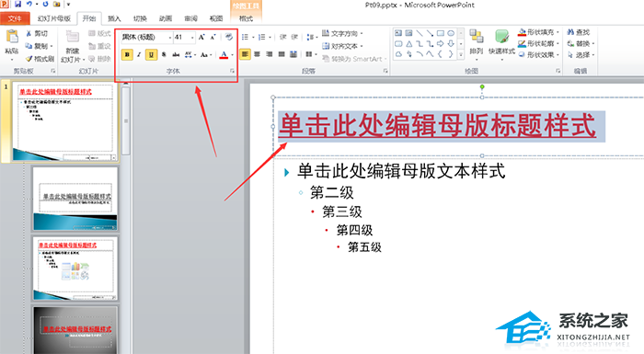
Task: Click the Find (查找) binoculars button
Action: (579, 32)
